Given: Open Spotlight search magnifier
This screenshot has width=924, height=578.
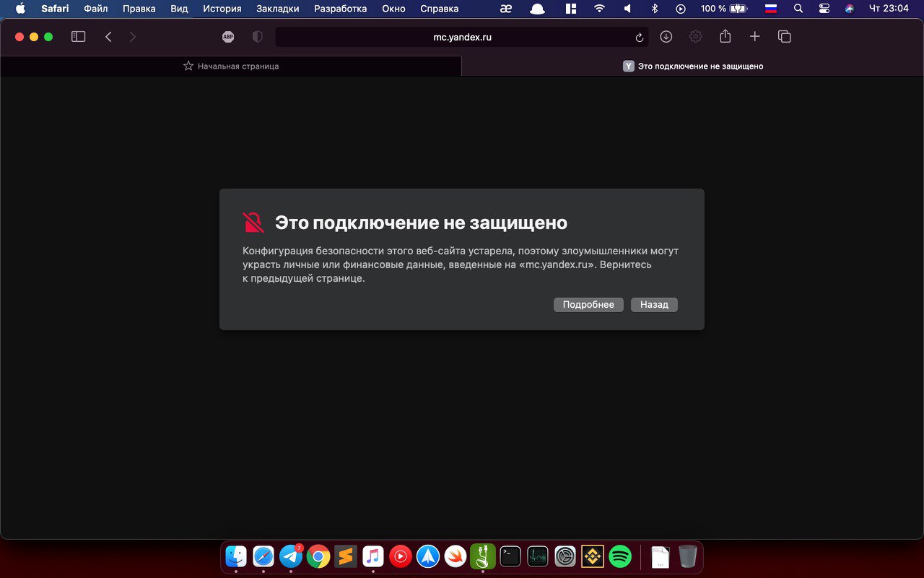Looking at the screenshot, I should click(798, 9).
